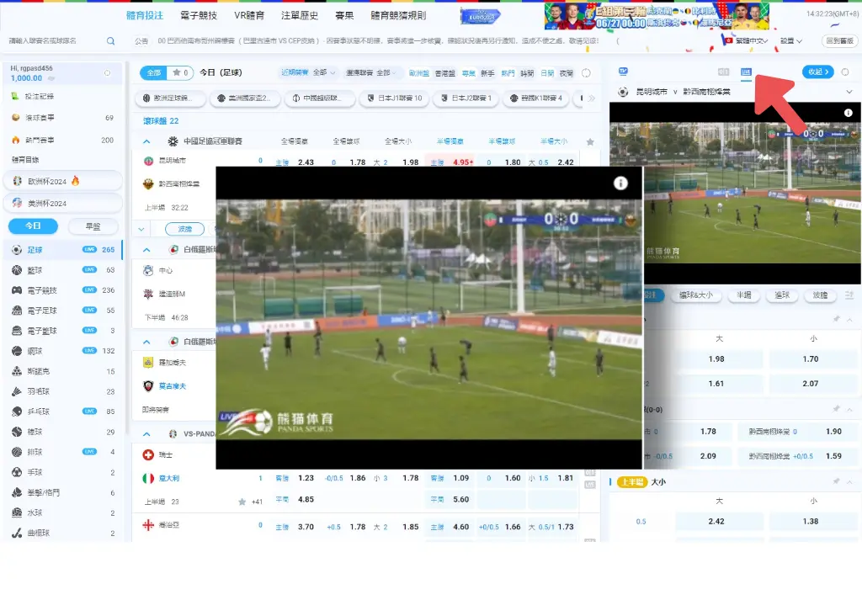The width and height of the screenshot is (862, 616).
Task: Click the search magnifier icon
Action: [x=111, y=40]
